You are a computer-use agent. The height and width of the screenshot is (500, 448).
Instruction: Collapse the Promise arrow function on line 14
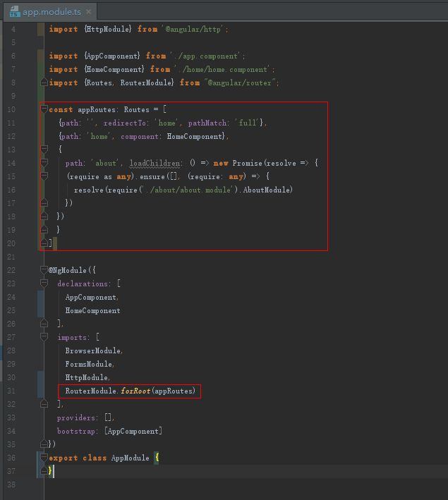[44, 163]
